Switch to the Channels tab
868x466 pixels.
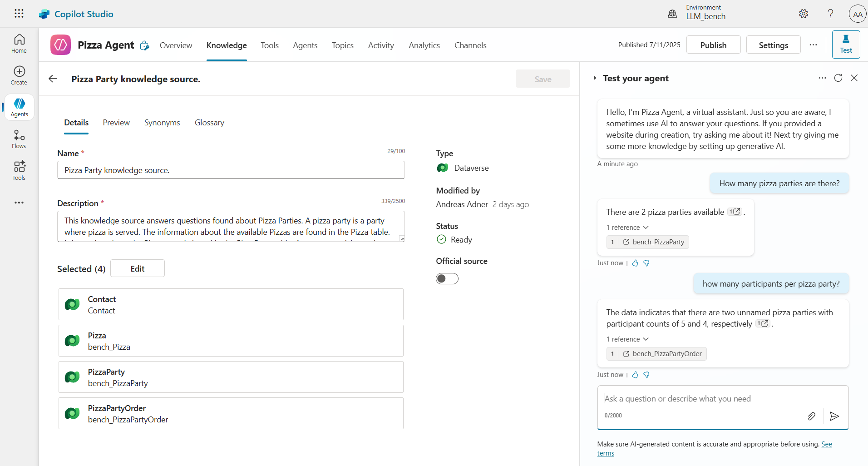pyautogui.click(x=470, y=45)
